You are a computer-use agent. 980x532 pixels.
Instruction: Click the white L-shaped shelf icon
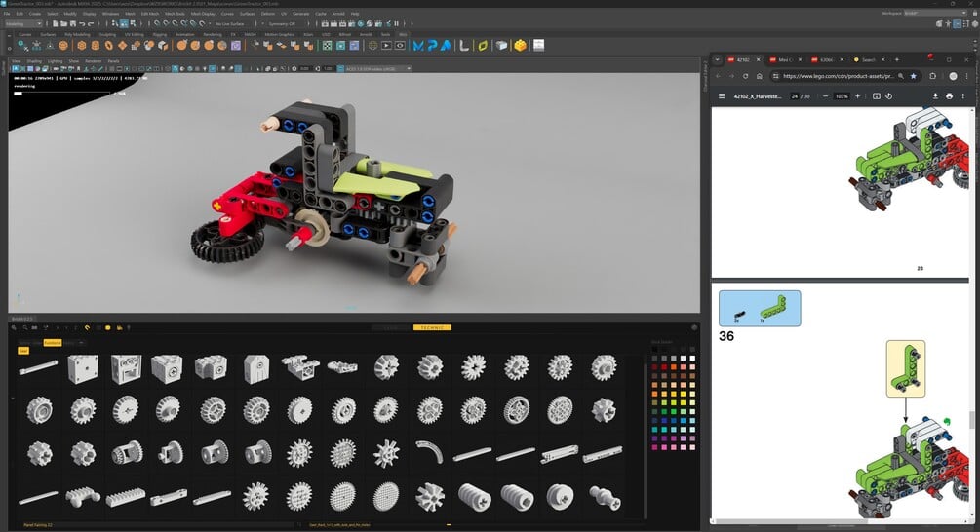(x=464, y=46)
